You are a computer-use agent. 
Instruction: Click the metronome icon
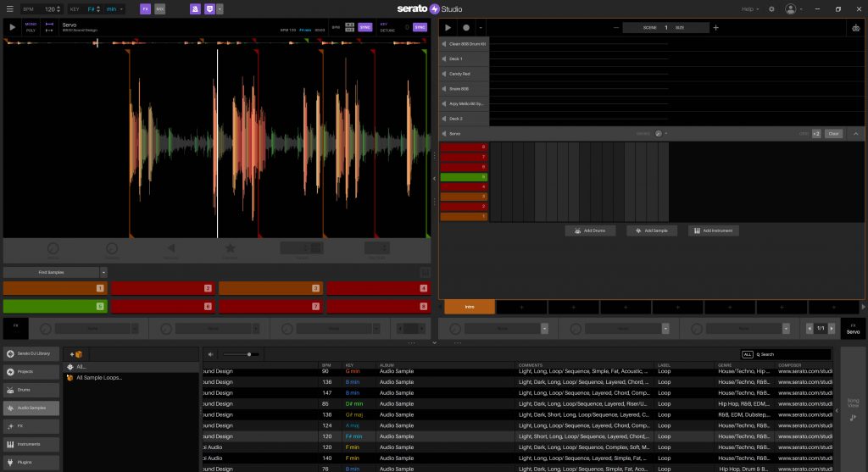click(196, 8)
